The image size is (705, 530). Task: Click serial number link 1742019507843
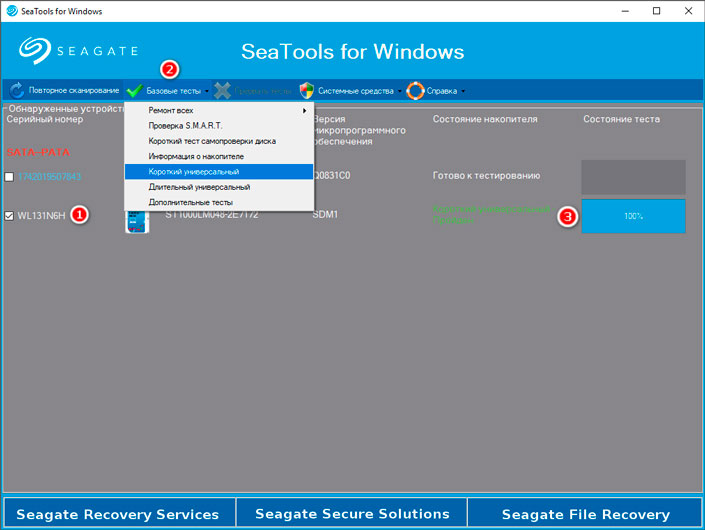click(x=49, y=177)
